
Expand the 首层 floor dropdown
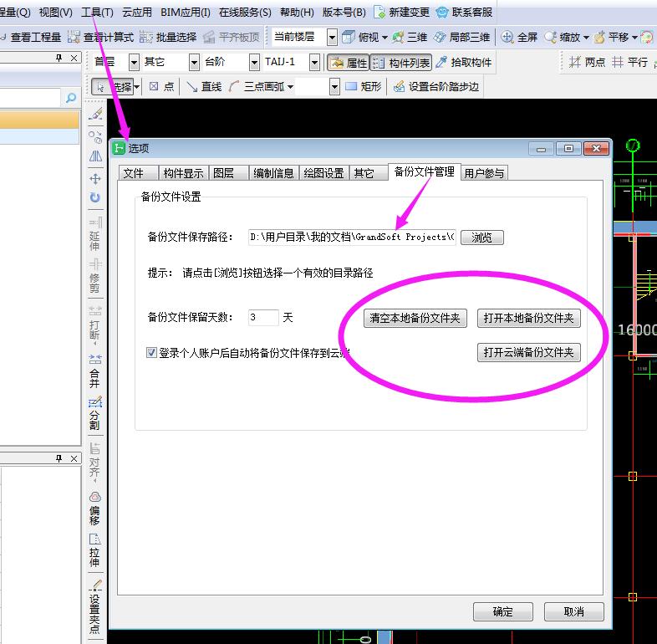click(134, 63)
